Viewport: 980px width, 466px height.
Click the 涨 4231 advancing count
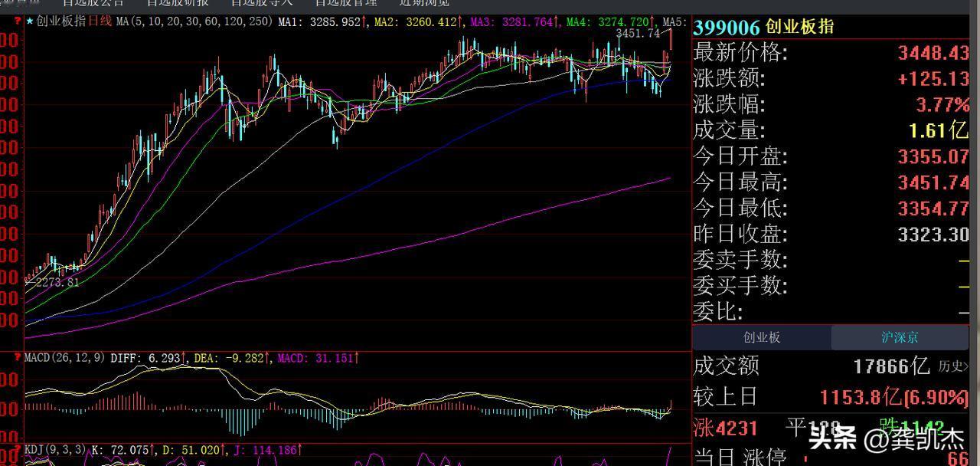[x=725, y=428]
